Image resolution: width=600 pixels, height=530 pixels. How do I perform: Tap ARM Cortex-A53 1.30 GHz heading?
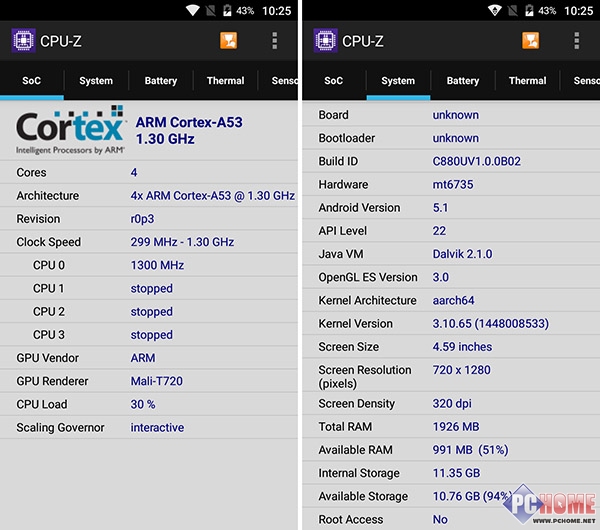pyautogui.click(x=189, y=130)
